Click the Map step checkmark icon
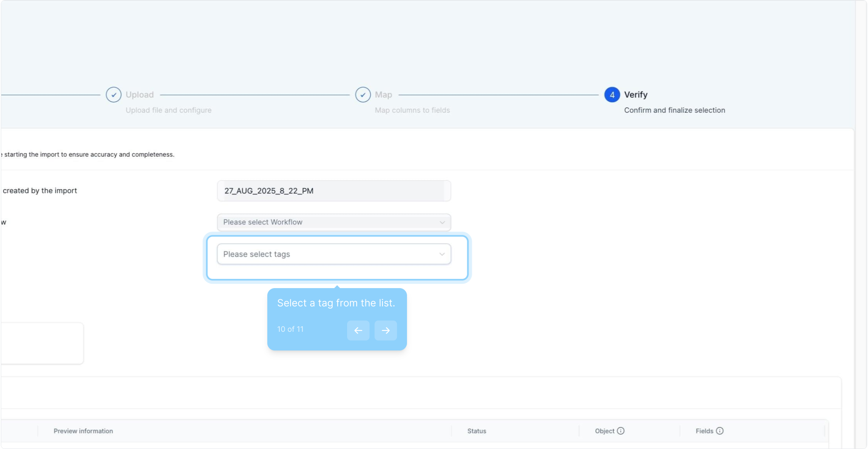The width and height of the screenshot is (868, 449). tap(363, 95)
